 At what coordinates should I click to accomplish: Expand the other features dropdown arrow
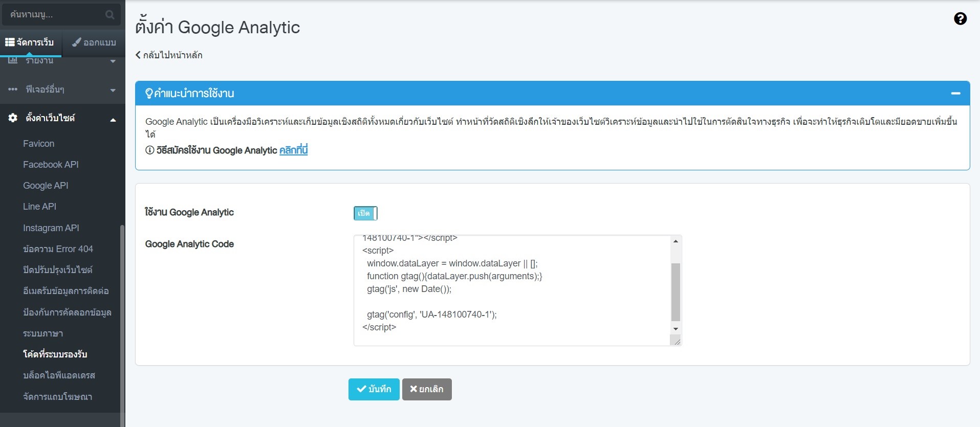(113, 91)
